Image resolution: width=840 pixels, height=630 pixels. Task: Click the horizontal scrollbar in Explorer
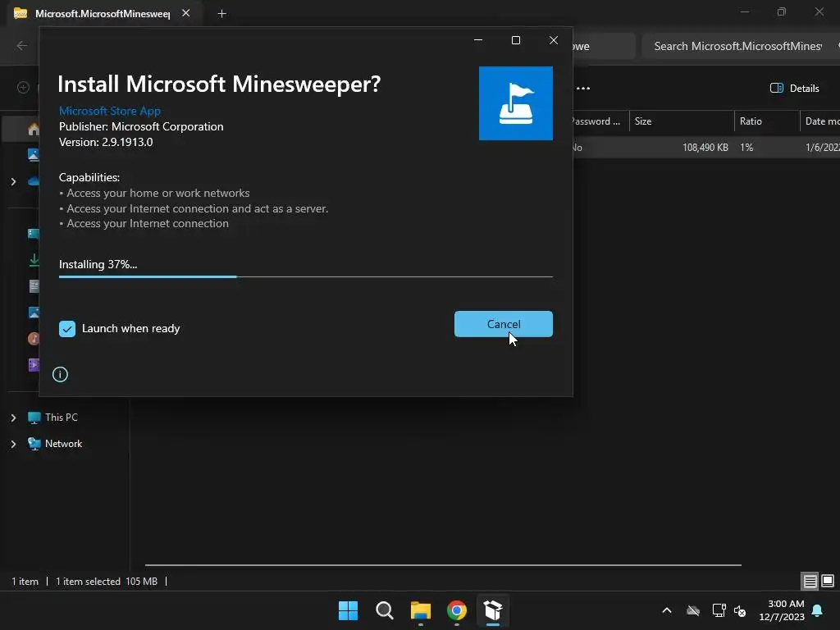pyautogui.click(x=443, y=564)
